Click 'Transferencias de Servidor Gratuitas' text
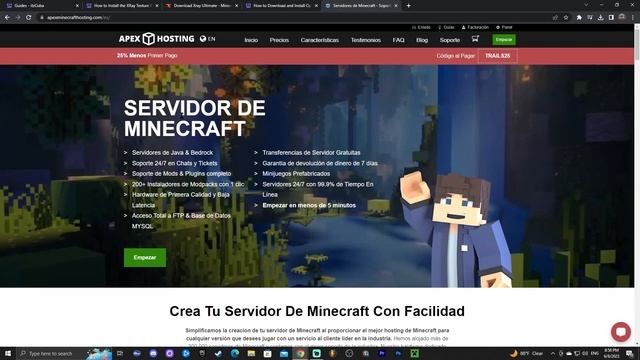This screenshot has width=640, height=360. coord(311,153)
